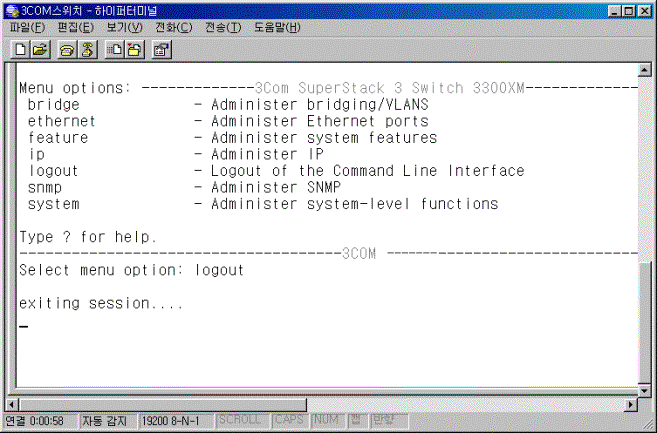Click 'Select menu option: logout' line
The width and height of the screenshot is (657, 433).
click(x=132, y=270)
